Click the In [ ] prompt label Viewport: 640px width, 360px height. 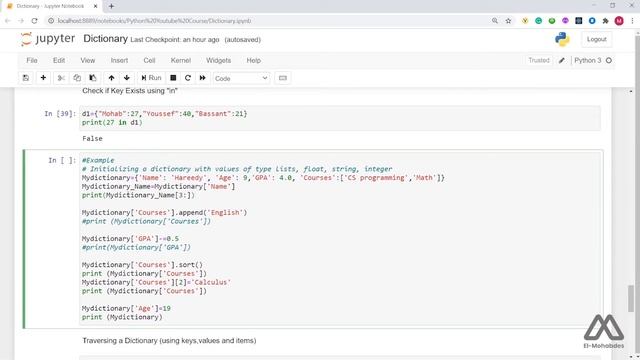coord(62,160)
